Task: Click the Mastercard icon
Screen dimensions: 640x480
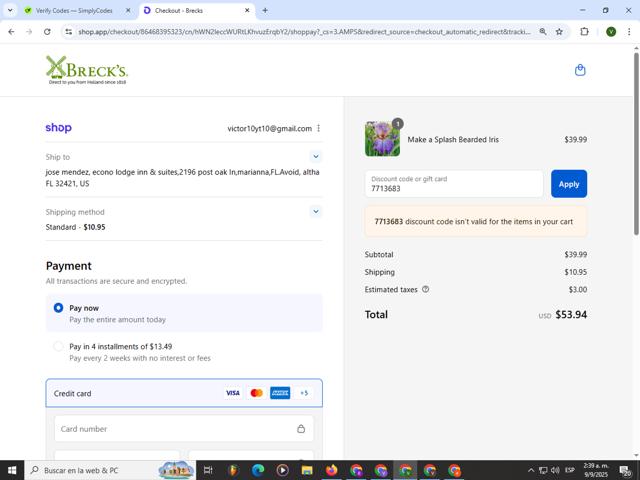Action: coord(256,393)
